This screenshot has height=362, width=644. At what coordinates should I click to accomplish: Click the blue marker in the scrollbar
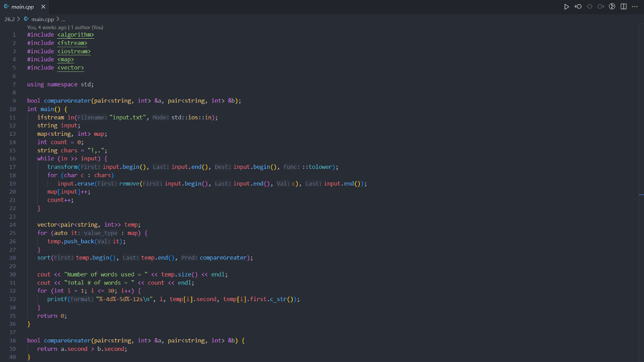[641, 194]
